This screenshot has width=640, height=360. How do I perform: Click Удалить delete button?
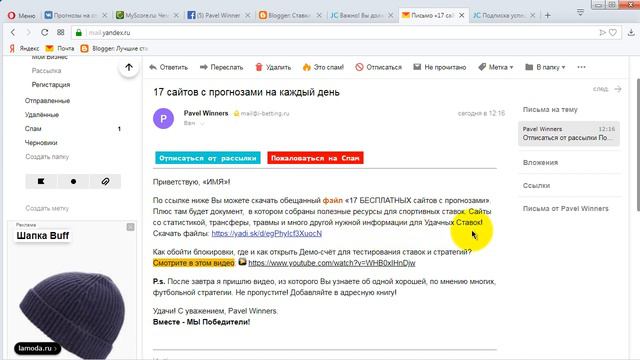click(273, 67)
